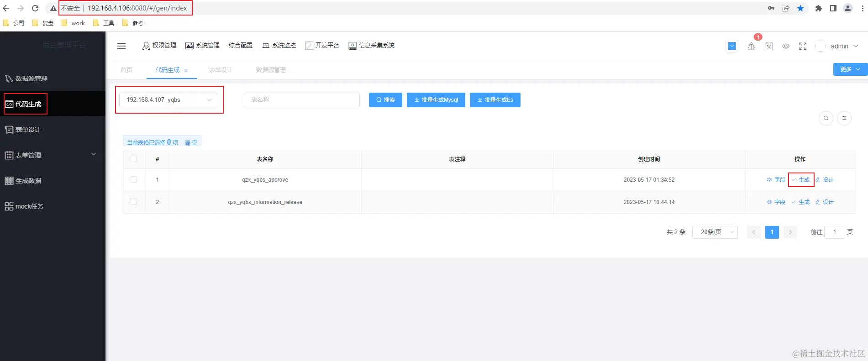The width and height of the screenshot is (868, 361).
Task: Click 设计 for qzx_yqbs_approve row
Action: click(825, 180)
